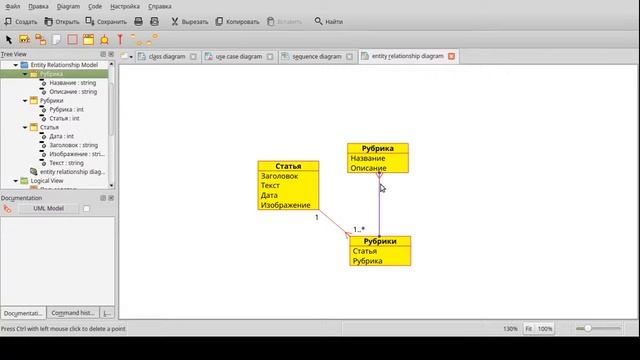Switch to class diagram tab
The height and width of the screenshot is (360, 640).
167,57
